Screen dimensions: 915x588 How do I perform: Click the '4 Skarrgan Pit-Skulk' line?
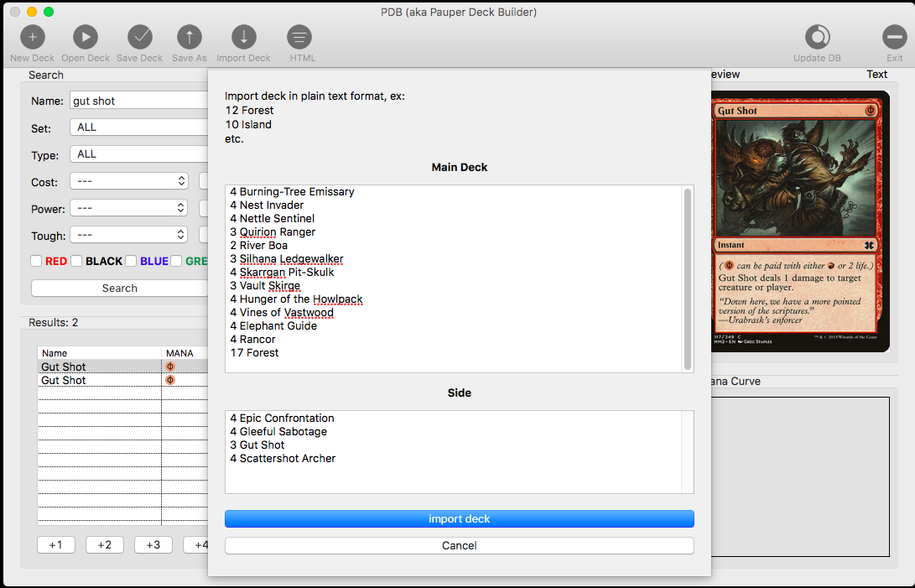[282, 272]
